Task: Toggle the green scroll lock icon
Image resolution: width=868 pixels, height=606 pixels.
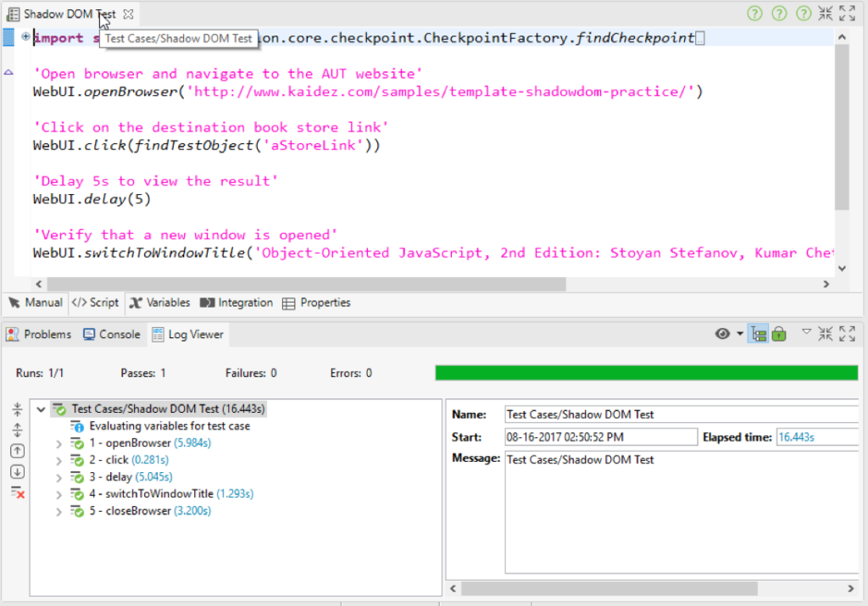Action: point(779,334)
